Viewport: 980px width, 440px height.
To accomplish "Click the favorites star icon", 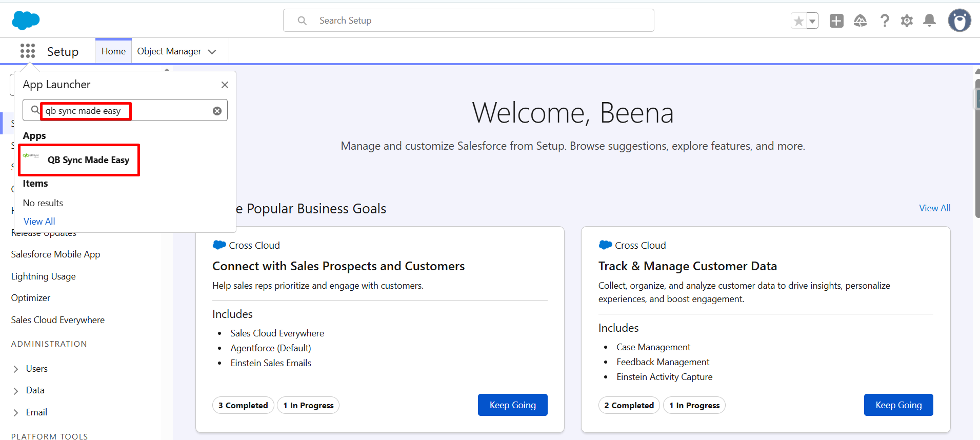I will click(x=798, y=21).
